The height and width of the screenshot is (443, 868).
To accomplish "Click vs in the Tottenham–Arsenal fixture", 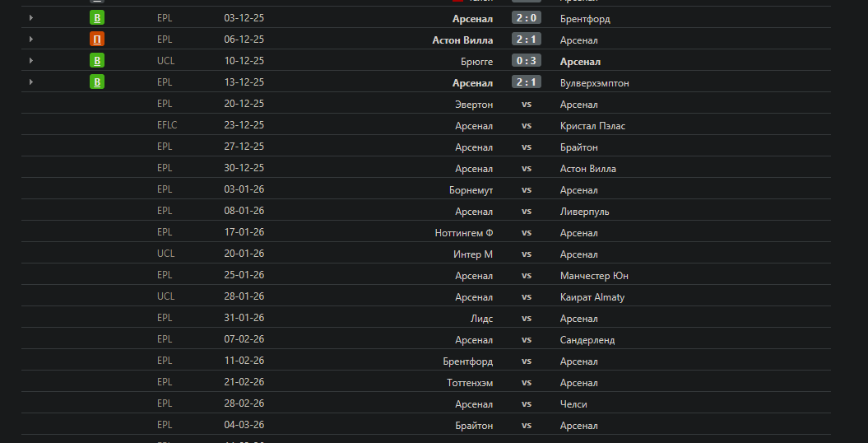I will [x=526, y=383].
